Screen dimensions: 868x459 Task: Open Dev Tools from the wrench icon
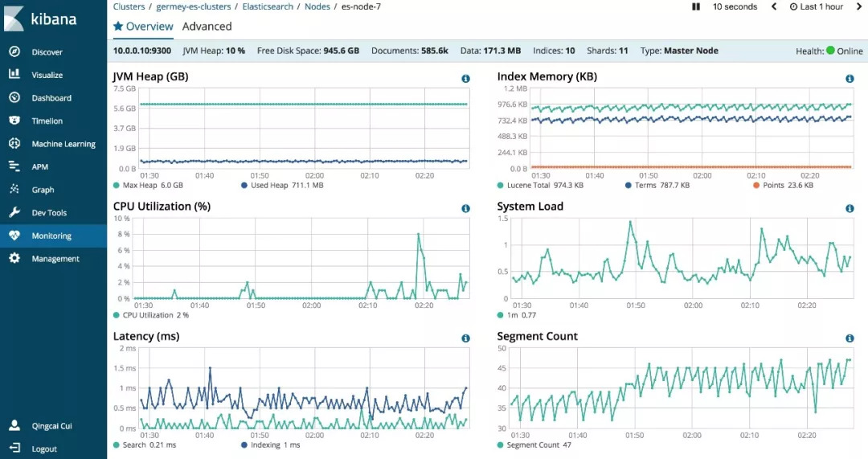click(14, 212)
